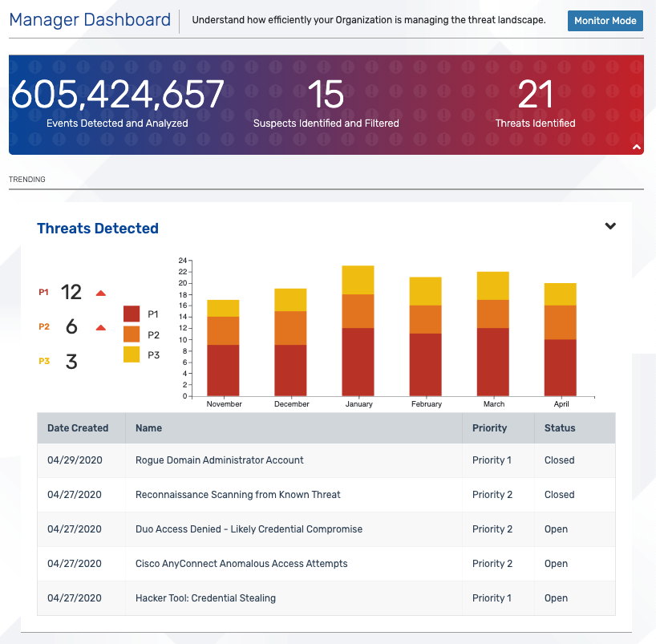Image resolution: width=656 pixels, height=644 pixels.
Task: Click Open status of Hacker Tool row
Action: point(556,598)
